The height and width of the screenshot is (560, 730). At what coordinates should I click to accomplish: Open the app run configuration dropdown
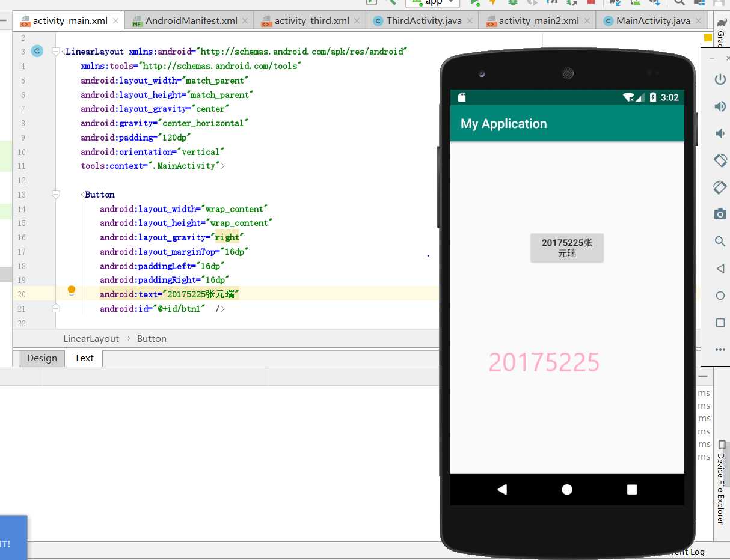[x=433, y=2]
